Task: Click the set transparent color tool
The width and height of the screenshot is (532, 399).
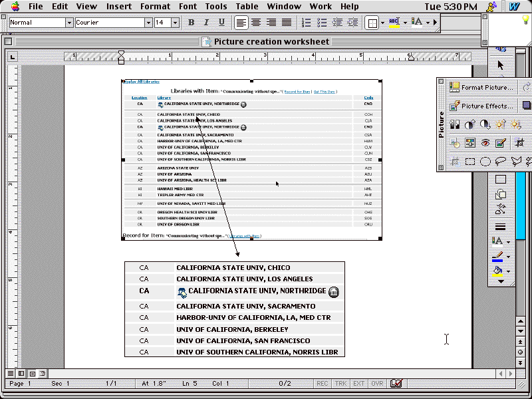Action: (x=455, y=143)
